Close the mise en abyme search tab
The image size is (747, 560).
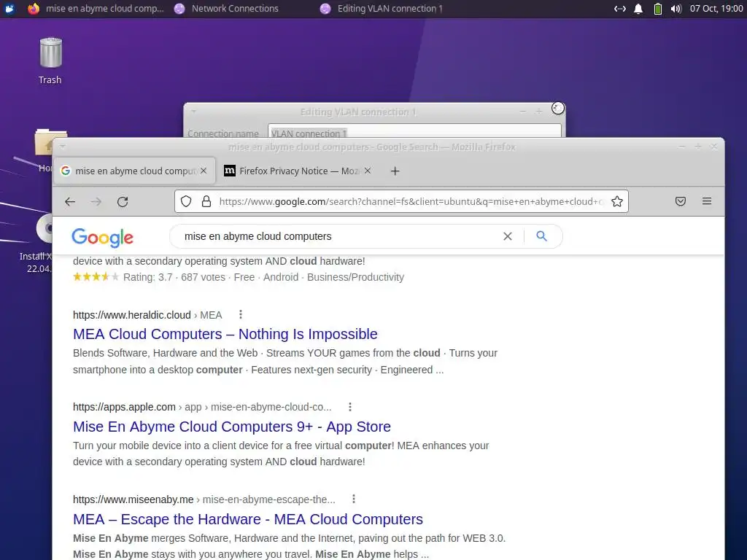click(204, 171)
